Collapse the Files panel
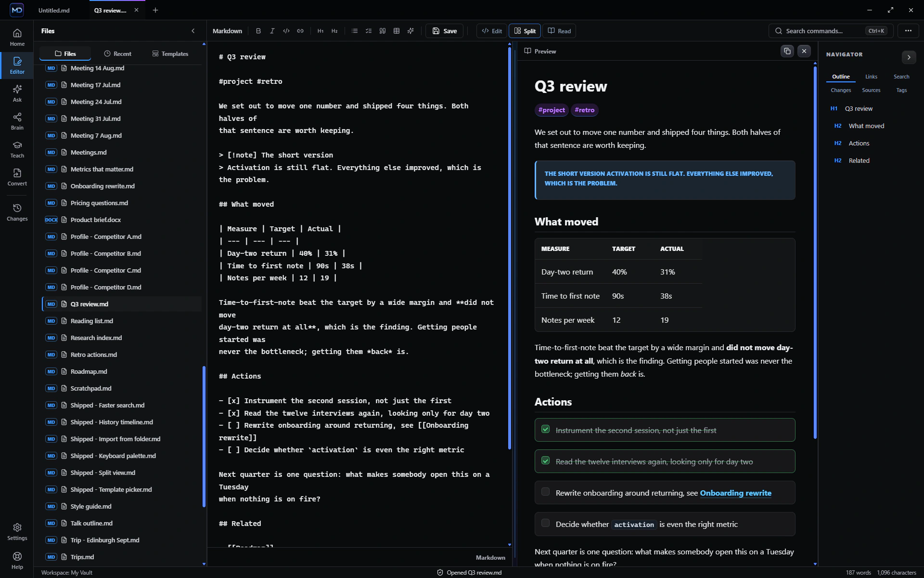The width and height of the screenshot is (924, 578). tap(193, 31)
